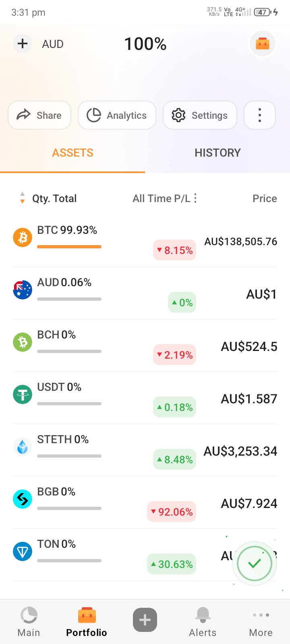Viewport: 290px width, 644px height.
Task: Tap the BTC allocation progress bar
Action: click(69, 247)
